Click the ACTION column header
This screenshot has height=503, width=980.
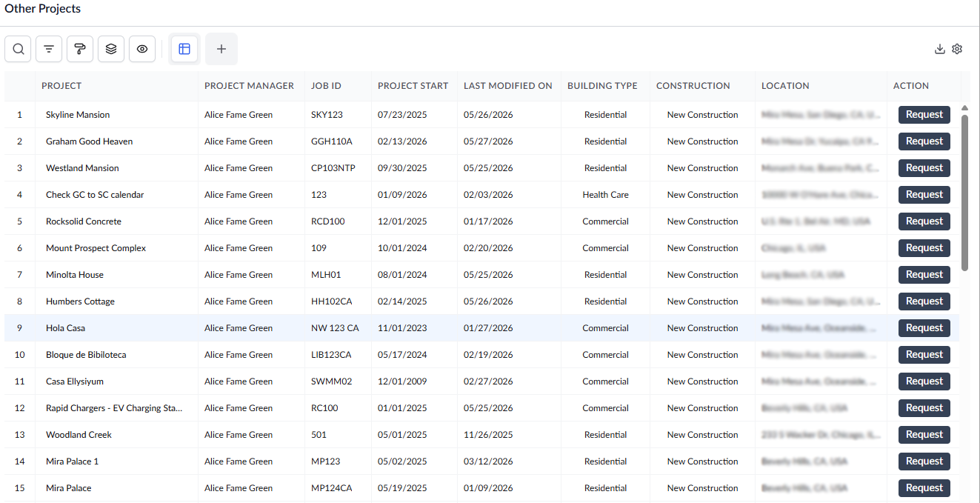pyautogui.click(x=911, y=86)
